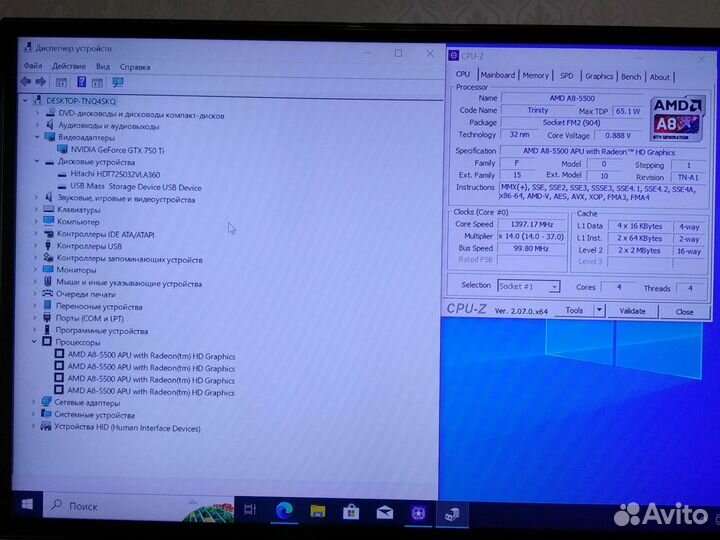Click the CPU-Z taskbar icon
The image size is (720, 540).
click(x=418, y=513)
